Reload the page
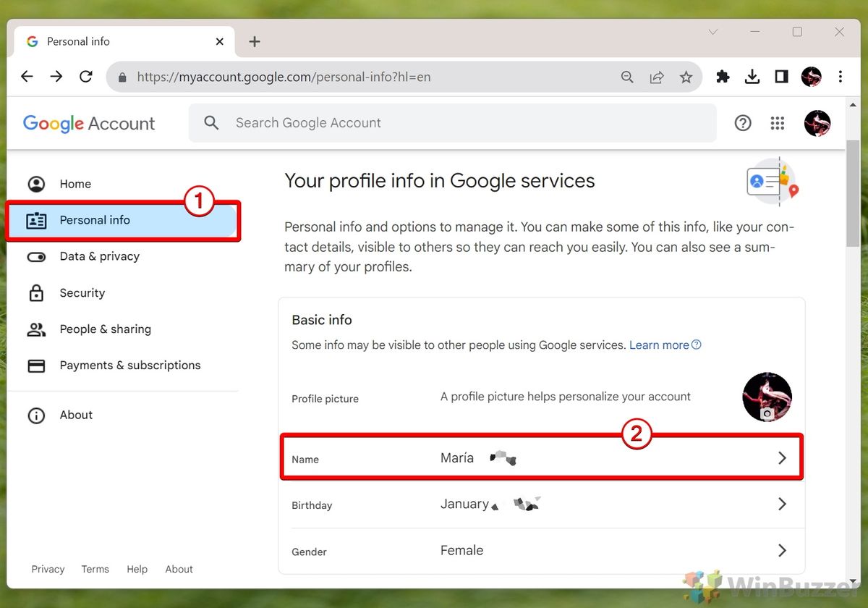Screen dimensions: 868x608 [x=86, y=77]
